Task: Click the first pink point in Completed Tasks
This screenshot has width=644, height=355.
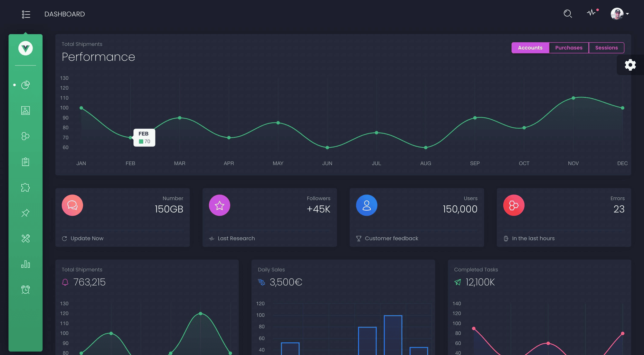Action: coord(474,329)
